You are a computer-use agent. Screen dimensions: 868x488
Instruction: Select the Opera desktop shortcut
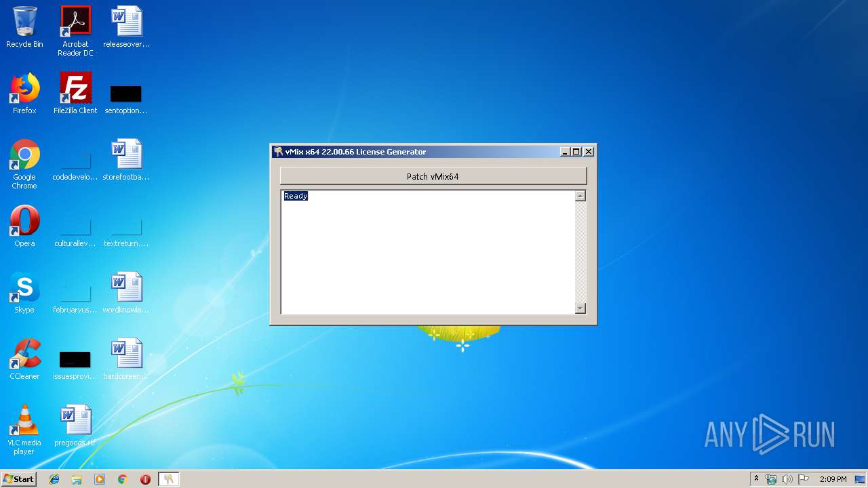pos(24,226)
